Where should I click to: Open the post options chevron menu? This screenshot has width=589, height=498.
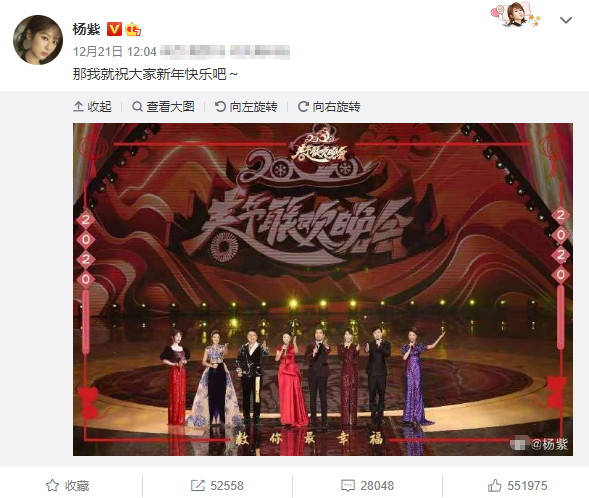coord(566,20)
